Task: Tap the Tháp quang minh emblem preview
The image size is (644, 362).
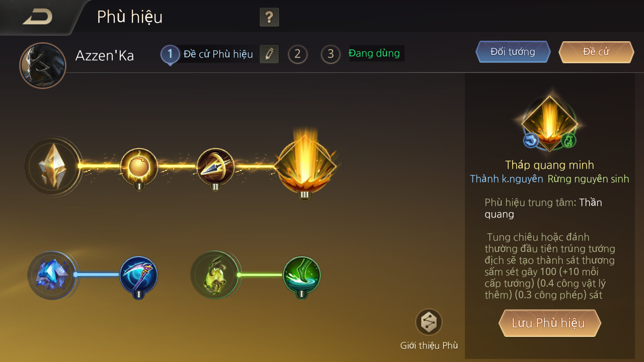Action: 549,123
